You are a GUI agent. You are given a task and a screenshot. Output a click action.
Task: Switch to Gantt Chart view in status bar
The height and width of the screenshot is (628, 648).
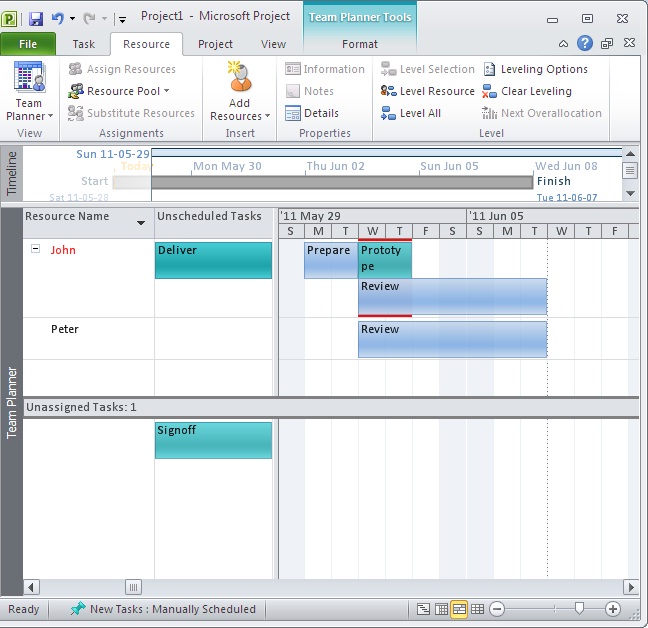[x=423, y=609]
